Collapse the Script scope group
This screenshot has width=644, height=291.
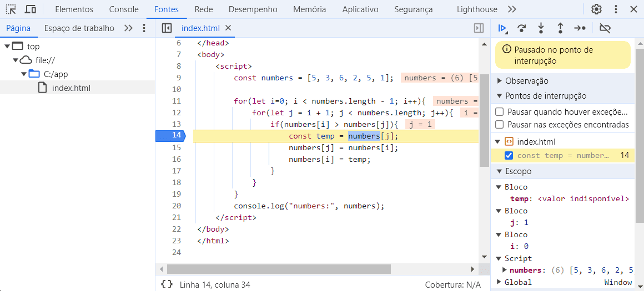[x=500, y=258]
